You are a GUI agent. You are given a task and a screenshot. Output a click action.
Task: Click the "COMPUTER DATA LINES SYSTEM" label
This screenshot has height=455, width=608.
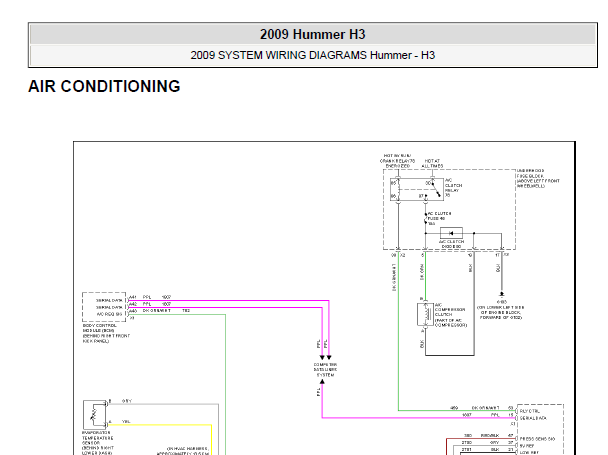pyautogui.click(x=325, y=370)
